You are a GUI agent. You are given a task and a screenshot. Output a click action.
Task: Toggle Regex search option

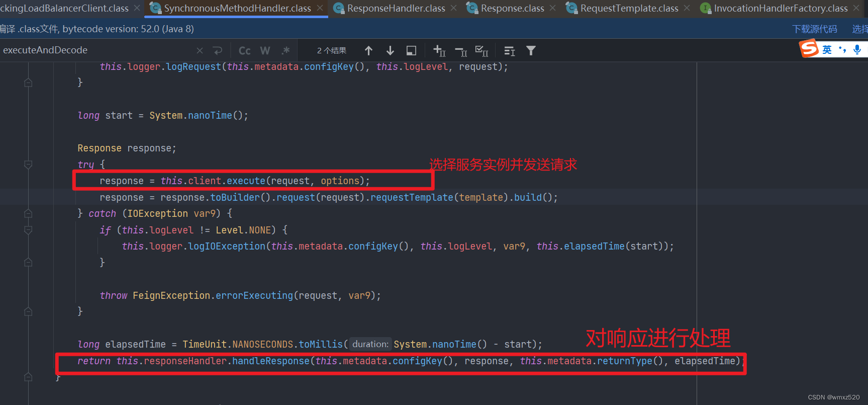[x=285, y=51]
